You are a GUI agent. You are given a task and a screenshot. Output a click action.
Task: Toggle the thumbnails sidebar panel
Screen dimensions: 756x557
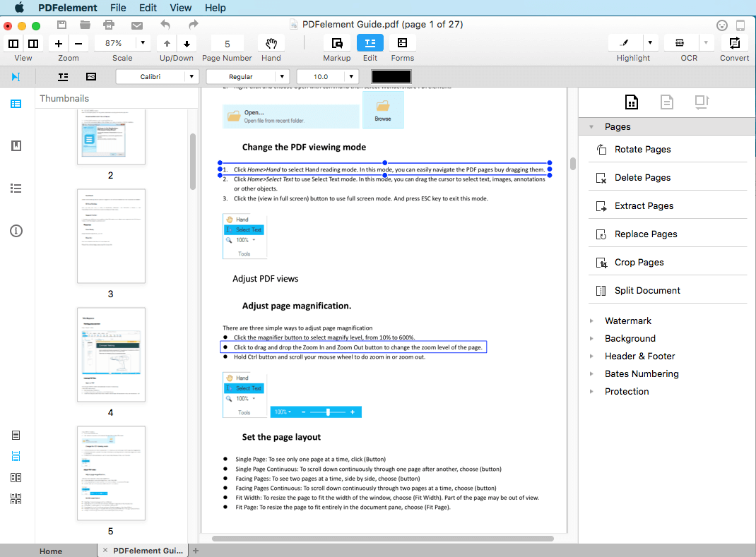(16, 104)
